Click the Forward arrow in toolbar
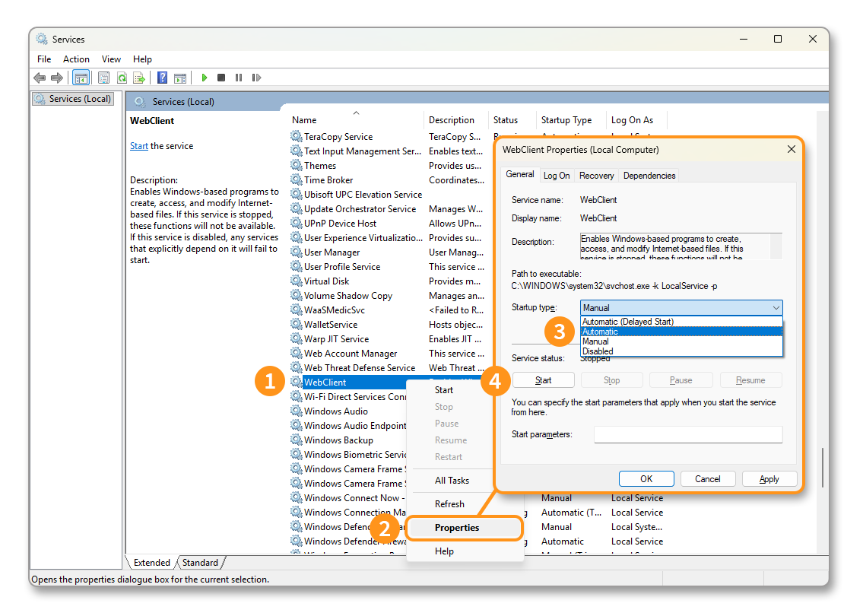The image size is (863, 616). click(57, 78)
